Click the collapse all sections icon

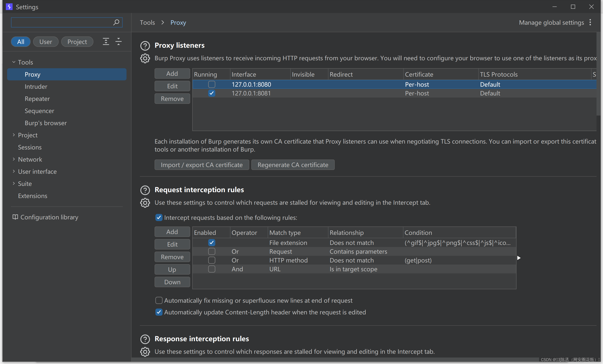(119, 42)
